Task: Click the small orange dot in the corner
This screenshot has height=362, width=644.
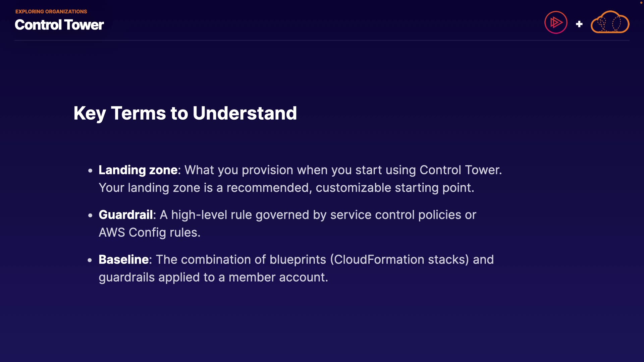Action: [x=641, y=3]
